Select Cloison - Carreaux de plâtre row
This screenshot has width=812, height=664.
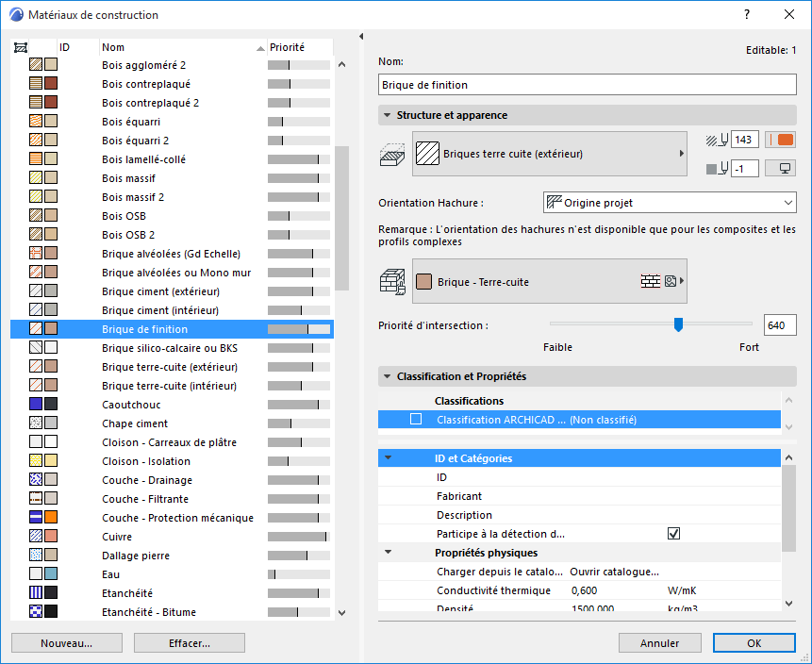tap(172, 441)
